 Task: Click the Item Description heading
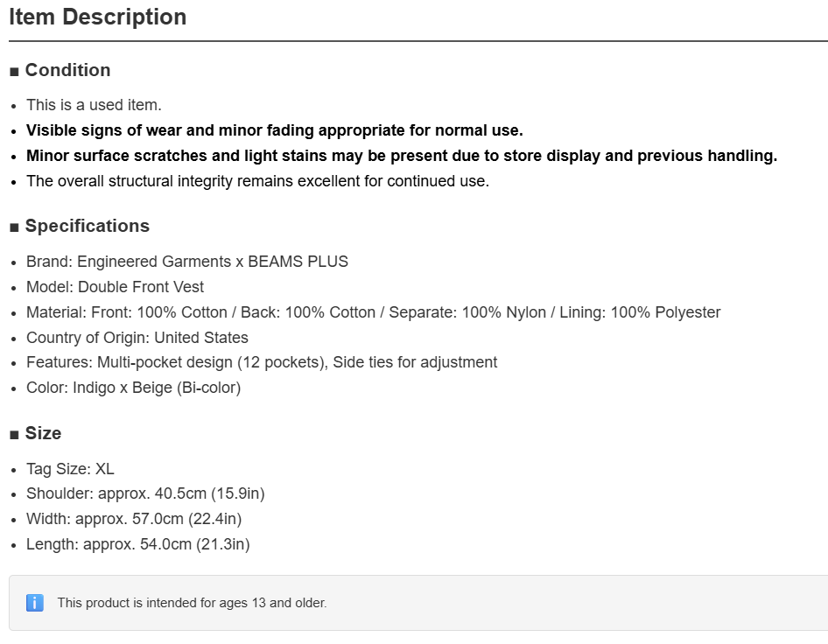[x=98, y=17]
